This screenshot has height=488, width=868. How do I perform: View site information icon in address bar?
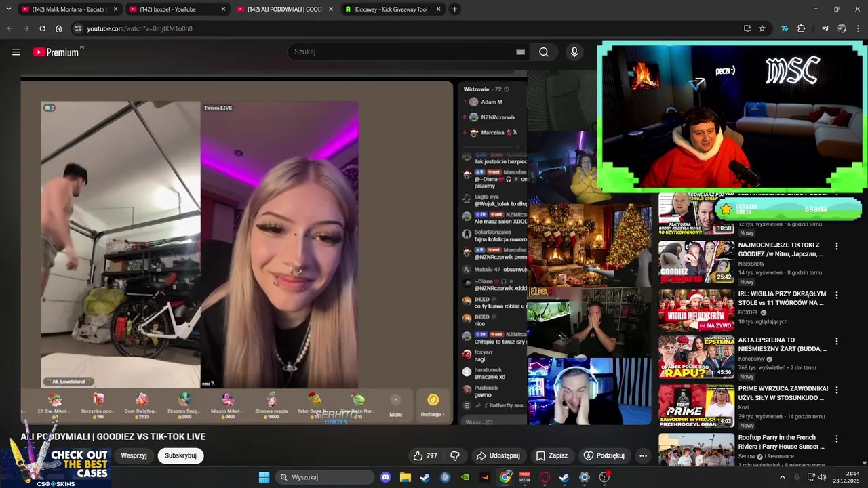[78, 28]
